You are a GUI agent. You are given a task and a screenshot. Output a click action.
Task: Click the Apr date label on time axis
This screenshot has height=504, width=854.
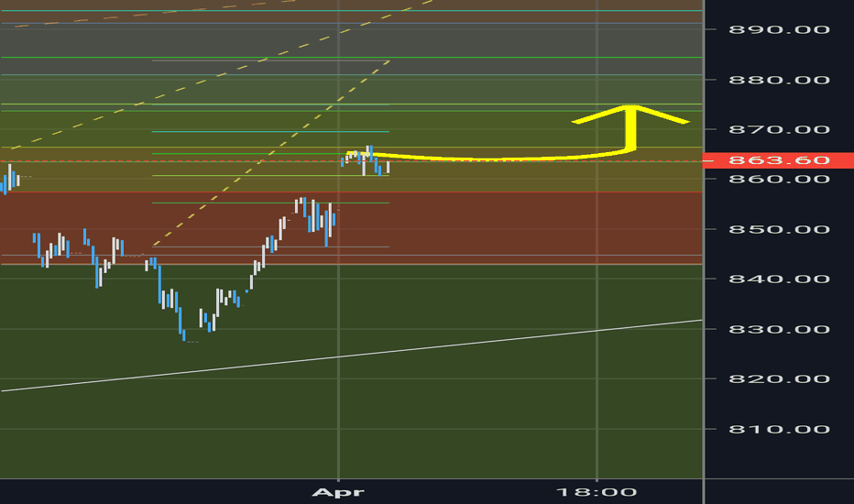pyautogui.click(x=338, y=493)
